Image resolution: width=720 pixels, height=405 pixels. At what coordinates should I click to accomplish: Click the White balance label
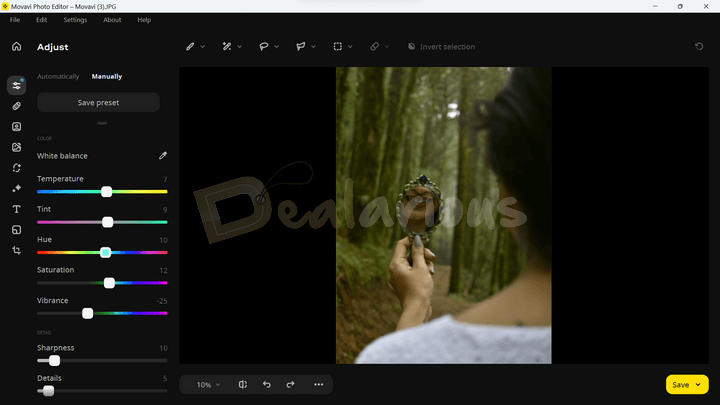62,156
